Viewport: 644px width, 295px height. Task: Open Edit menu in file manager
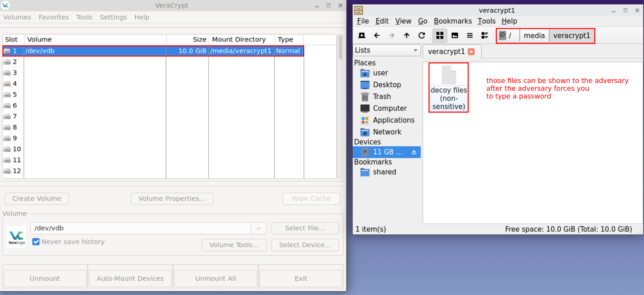(x=382, y=21)
